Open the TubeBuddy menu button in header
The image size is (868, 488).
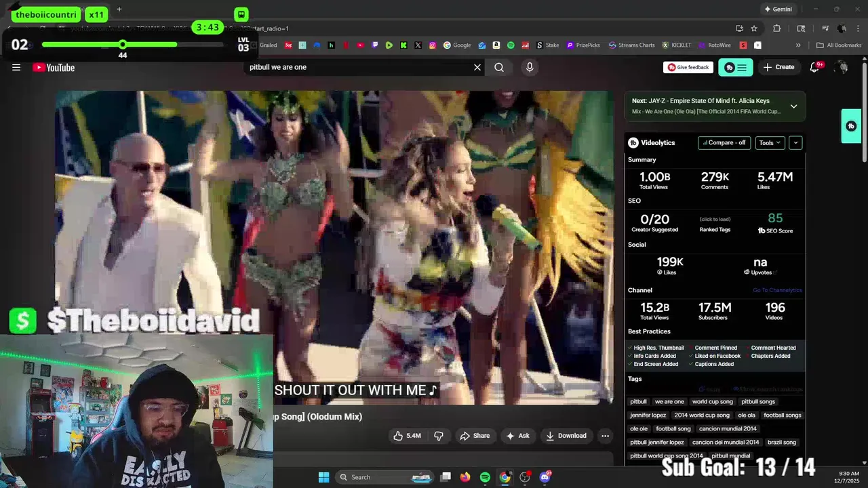point(736,67)
